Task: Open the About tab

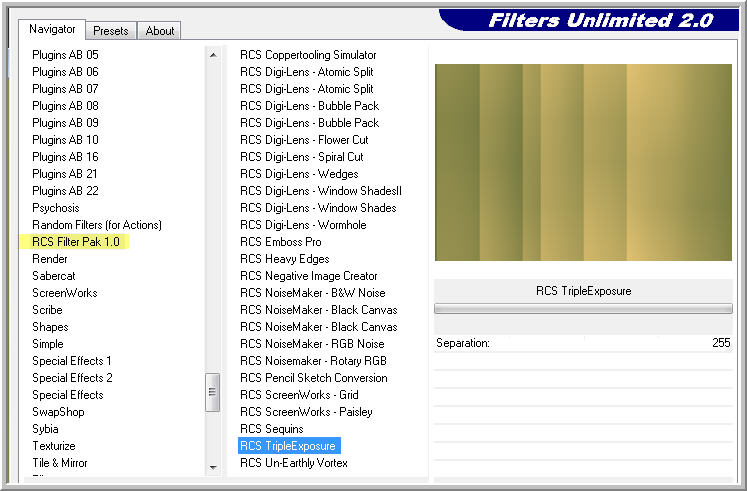Action: (x=160, y=31)
